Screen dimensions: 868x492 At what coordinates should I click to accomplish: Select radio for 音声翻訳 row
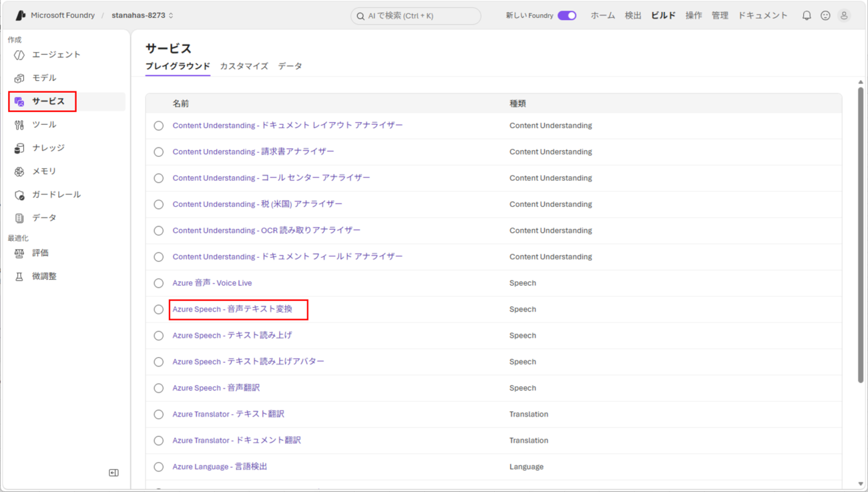tap(158, 388)
